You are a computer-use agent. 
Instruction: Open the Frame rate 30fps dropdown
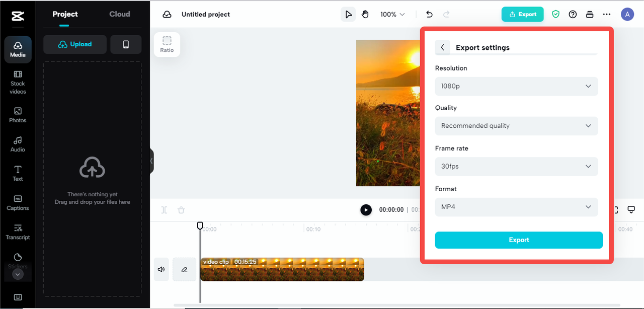click(516, 166)
